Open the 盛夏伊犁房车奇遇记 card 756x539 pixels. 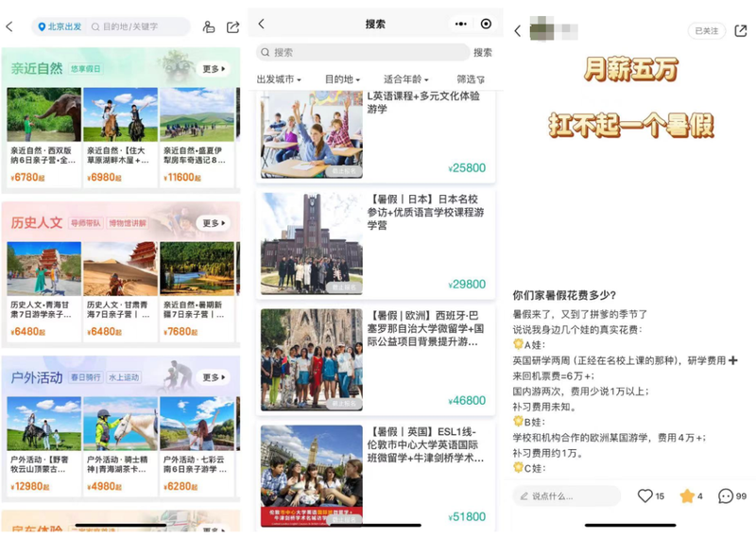[197, 137]
